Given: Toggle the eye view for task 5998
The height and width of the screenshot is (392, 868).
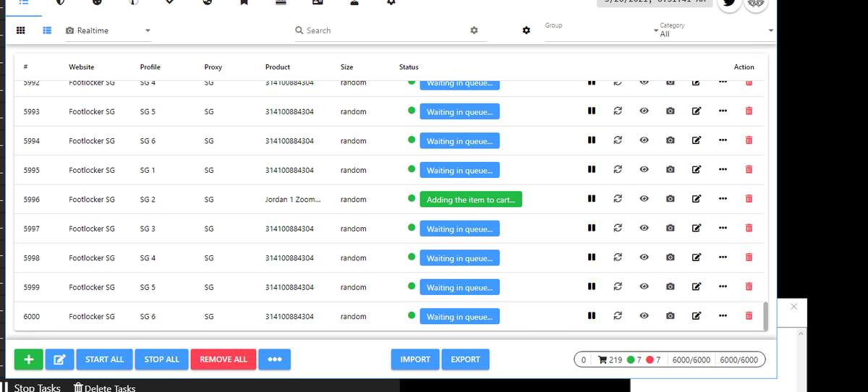Looking at the screenshot, I should [644, 257].
